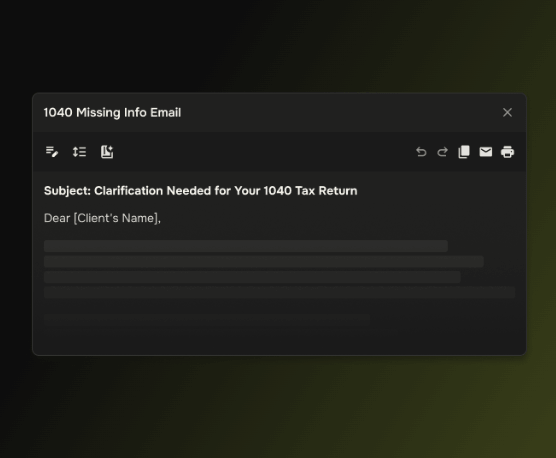The image size is (556, 458).
Task: Click the edit note pencil icon
Action: (x=52, y=152)
